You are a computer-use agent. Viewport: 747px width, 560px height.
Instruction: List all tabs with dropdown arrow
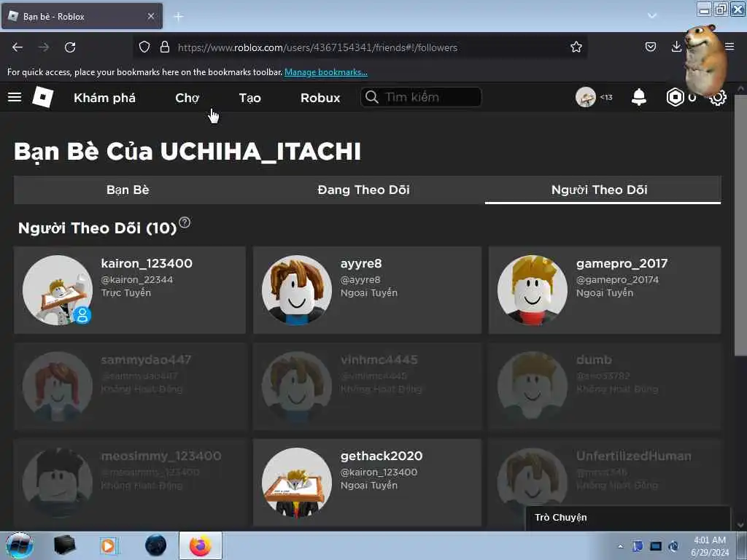[x=651, y=16]
